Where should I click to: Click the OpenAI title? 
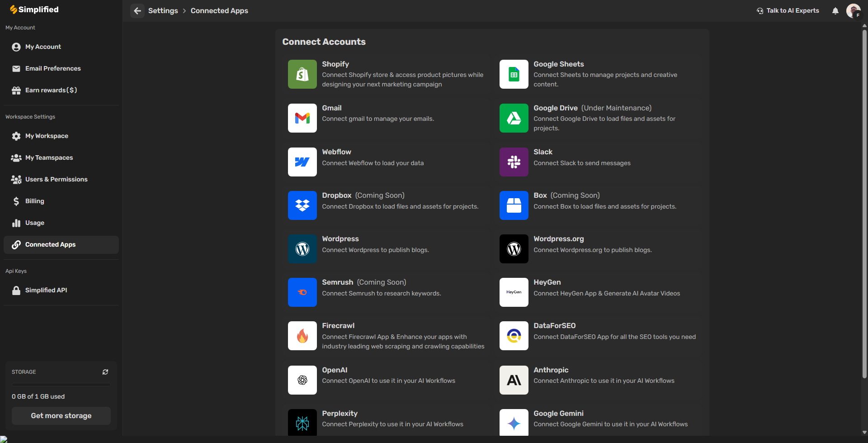tap(335, 370)
